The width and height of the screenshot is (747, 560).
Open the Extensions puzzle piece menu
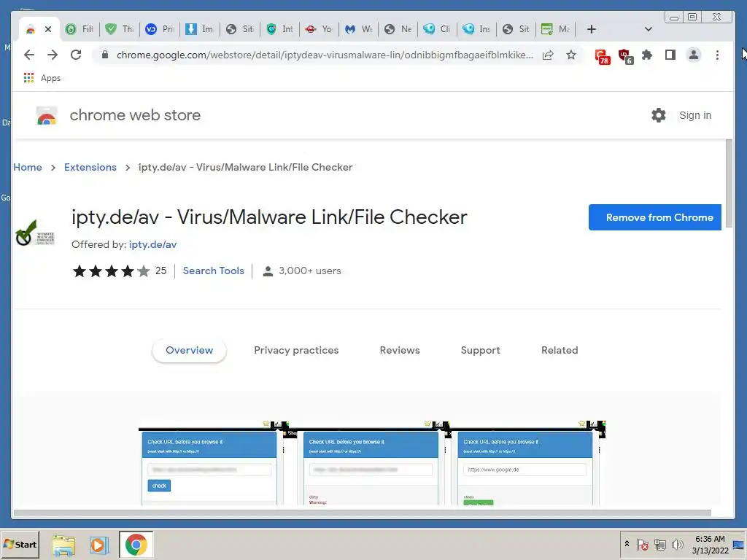(647, 55)
